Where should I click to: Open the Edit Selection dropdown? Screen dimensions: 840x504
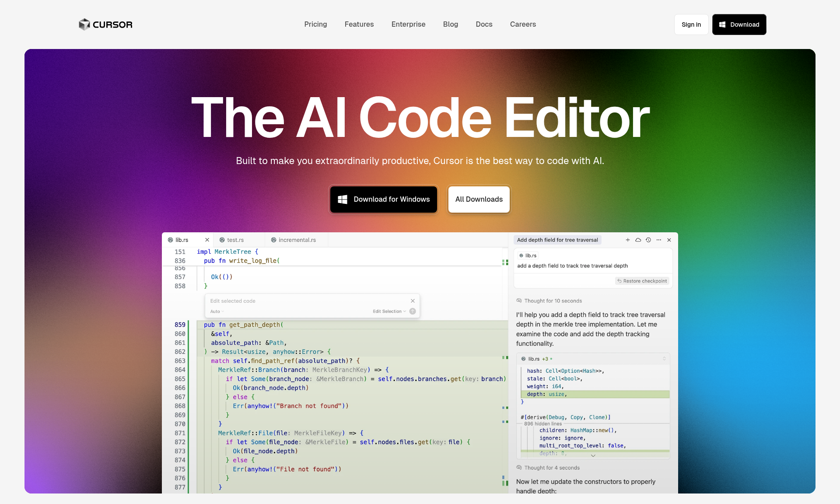[x=389, y=311]
